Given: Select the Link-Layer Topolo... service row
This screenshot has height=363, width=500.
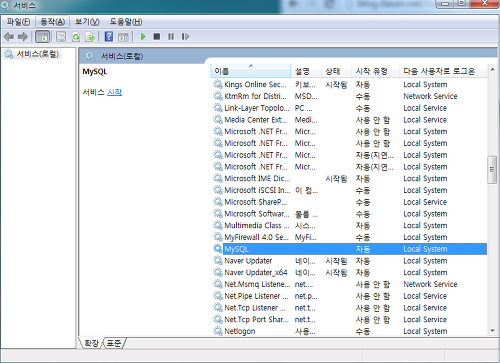Looking at the screenshot, I should coord(349,108).
